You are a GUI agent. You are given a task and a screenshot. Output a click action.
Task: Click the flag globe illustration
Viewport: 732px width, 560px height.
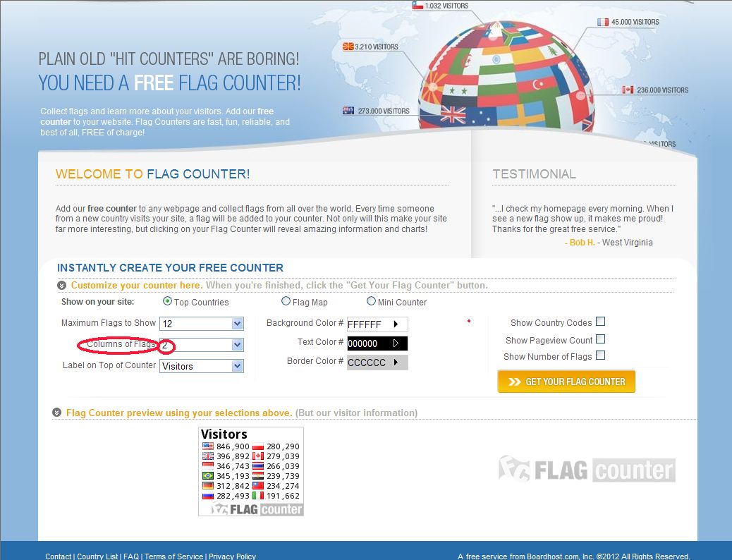[506, 77]
